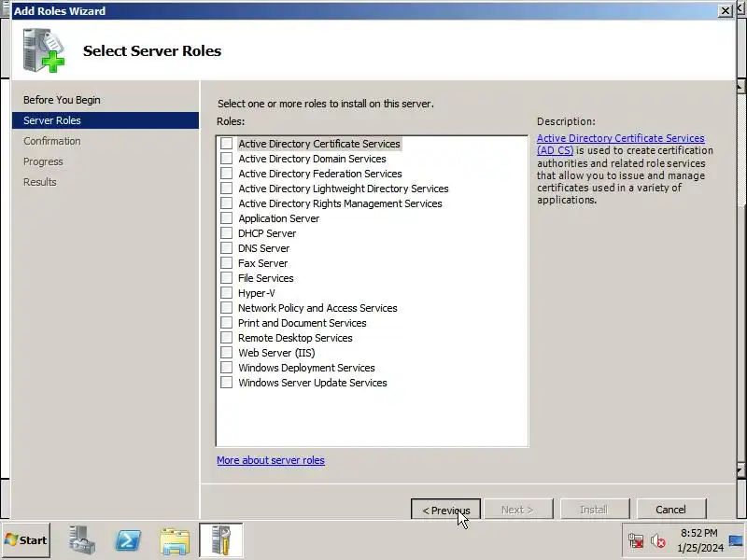747x560 pixels.
Task: Open the Start menu
Action: pyautogui.click(x=26, y=540)
